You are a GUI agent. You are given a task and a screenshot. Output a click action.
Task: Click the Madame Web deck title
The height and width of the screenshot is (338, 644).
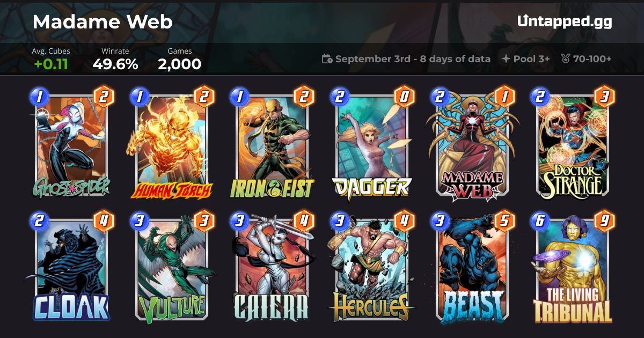[102, 22]
